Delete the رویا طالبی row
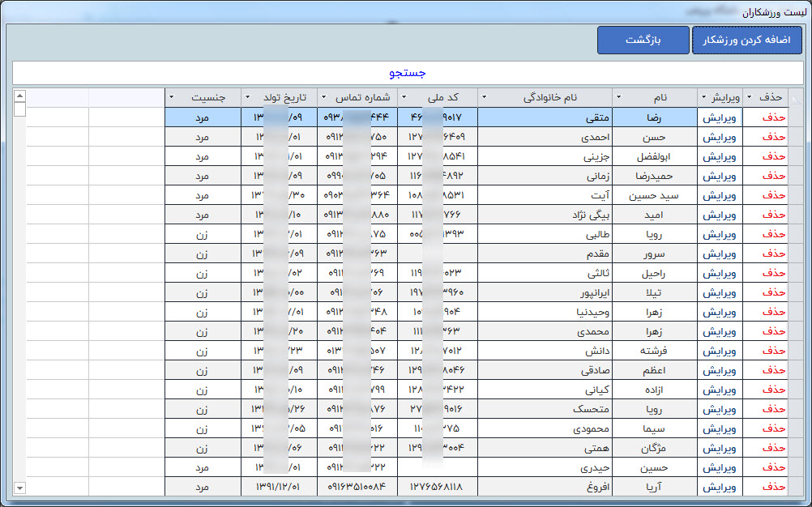Image resolution: width=812 pixels, height=507 pixels. point(774,234)
